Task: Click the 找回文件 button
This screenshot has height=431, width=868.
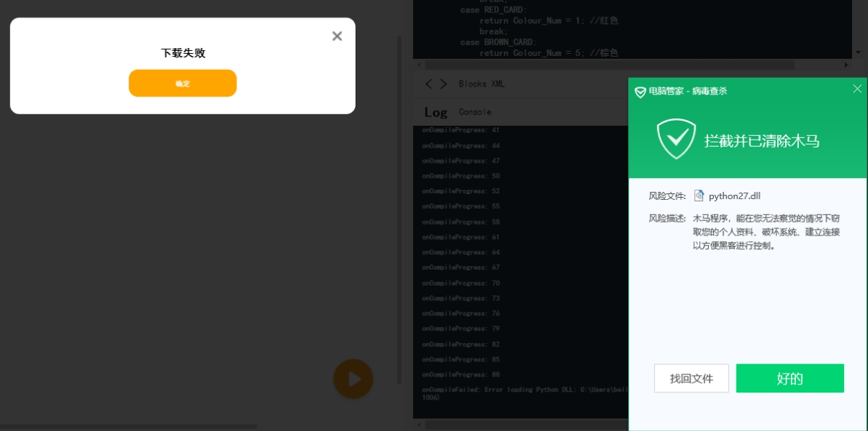Action: tap(691, 379)
